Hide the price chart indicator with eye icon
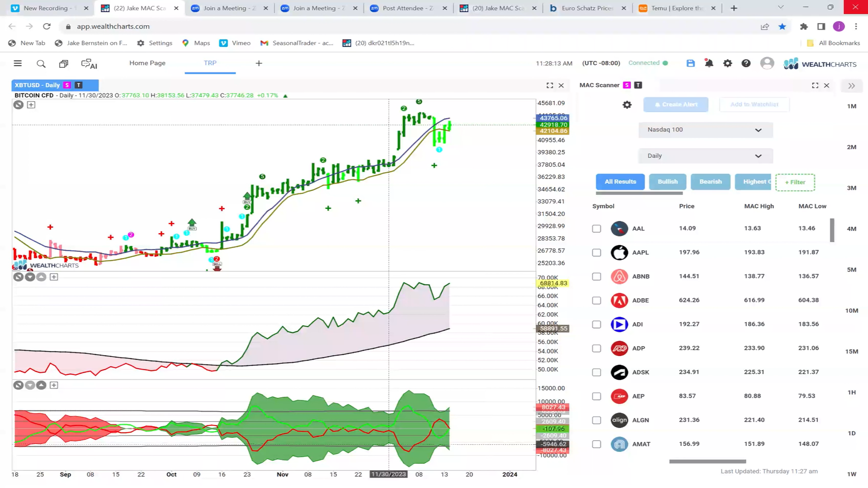The width and height of the screenshot is (868, 488). click(18, 105)
